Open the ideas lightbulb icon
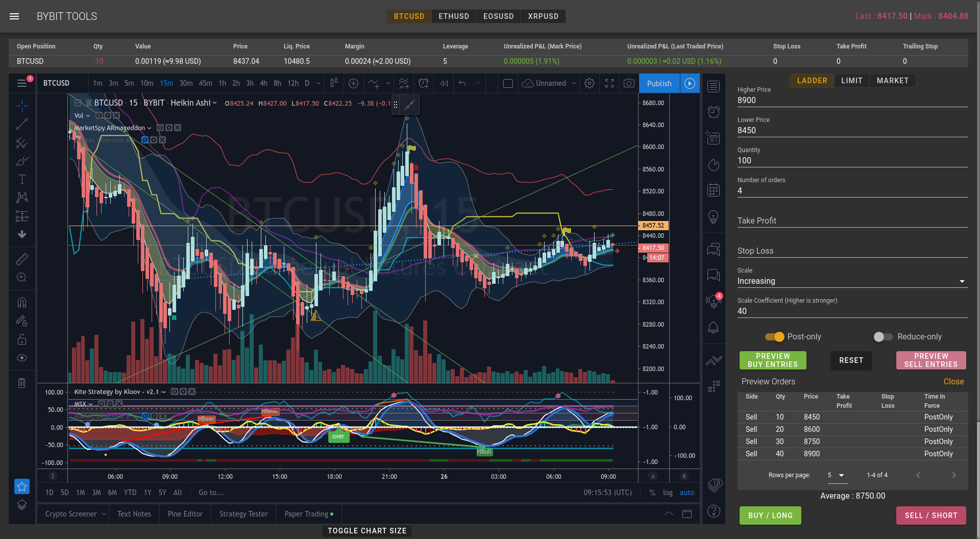 click(x=714, y=217)
